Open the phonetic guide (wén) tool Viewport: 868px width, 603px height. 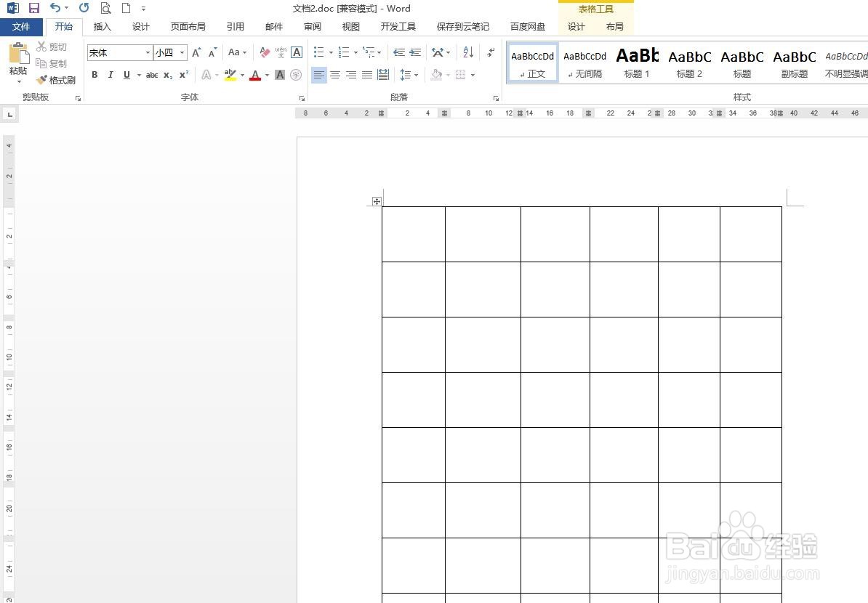281,52
